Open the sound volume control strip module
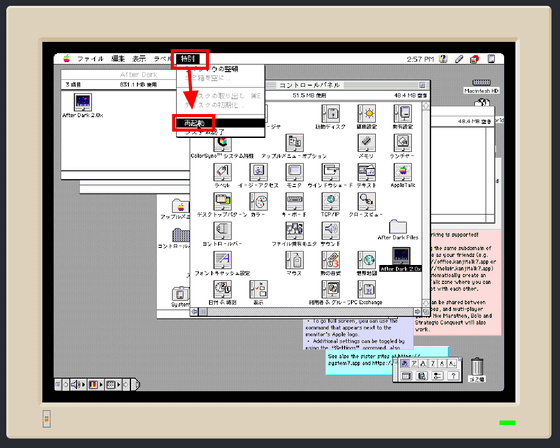 78,385
